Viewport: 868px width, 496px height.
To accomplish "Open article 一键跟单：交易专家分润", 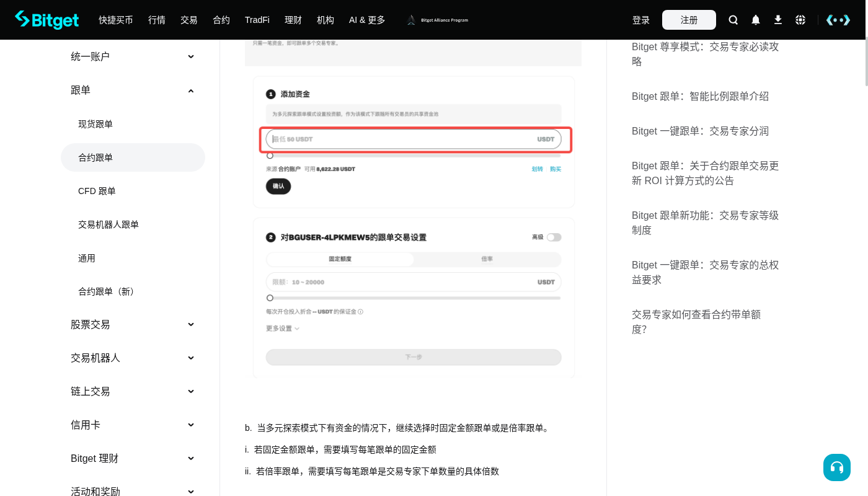I will click(700, 131).
